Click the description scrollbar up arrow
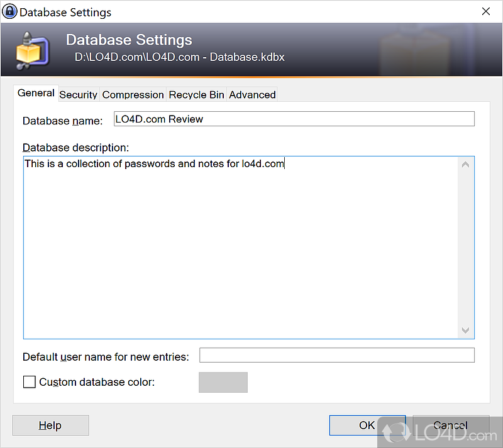The image size is (503, 448). tap(465, 165)
